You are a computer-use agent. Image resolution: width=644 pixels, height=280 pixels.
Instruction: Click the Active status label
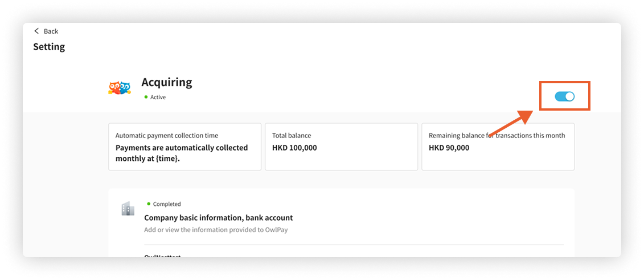158,98
